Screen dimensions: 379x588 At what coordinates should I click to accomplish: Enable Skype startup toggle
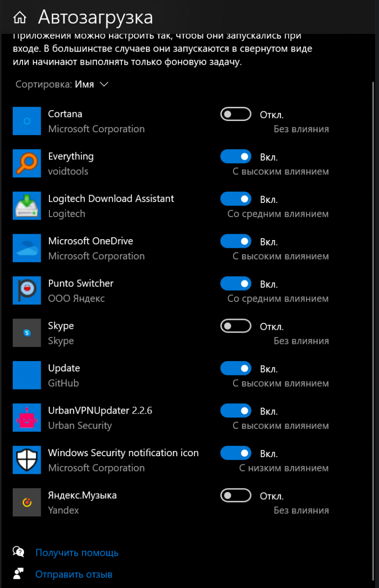(x=236, y=326)
